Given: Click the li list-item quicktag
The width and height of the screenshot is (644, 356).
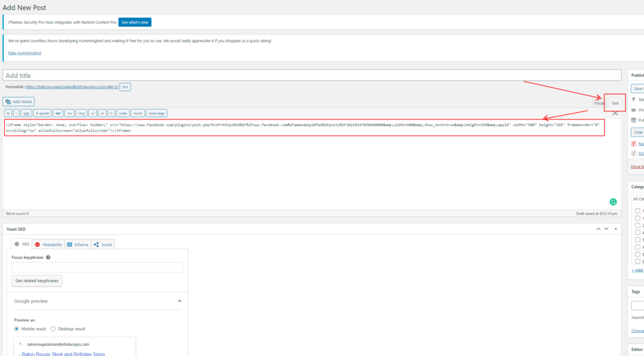Looking at the screenshot, I should click(111, 113).
